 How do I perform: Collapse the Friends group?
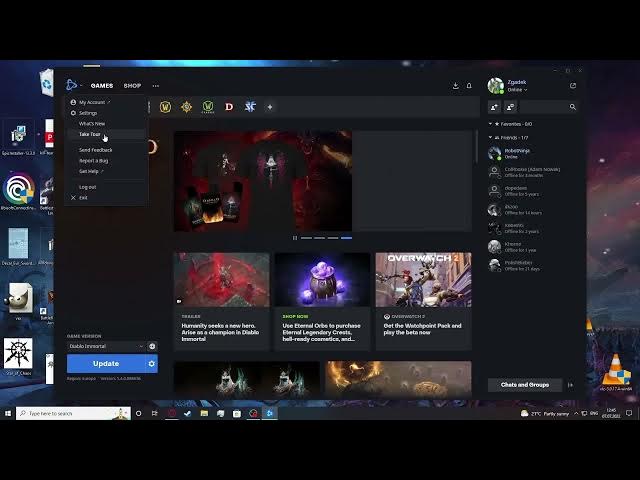coord(490,138)
